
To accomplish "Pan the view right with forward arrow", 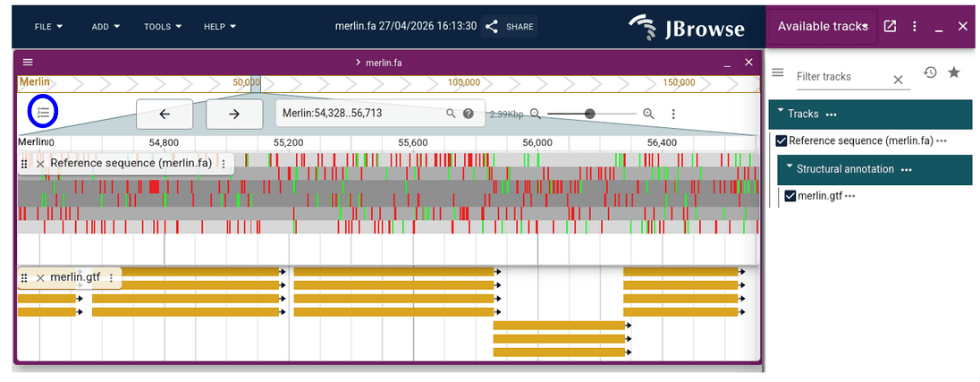I will pos(234,114).
